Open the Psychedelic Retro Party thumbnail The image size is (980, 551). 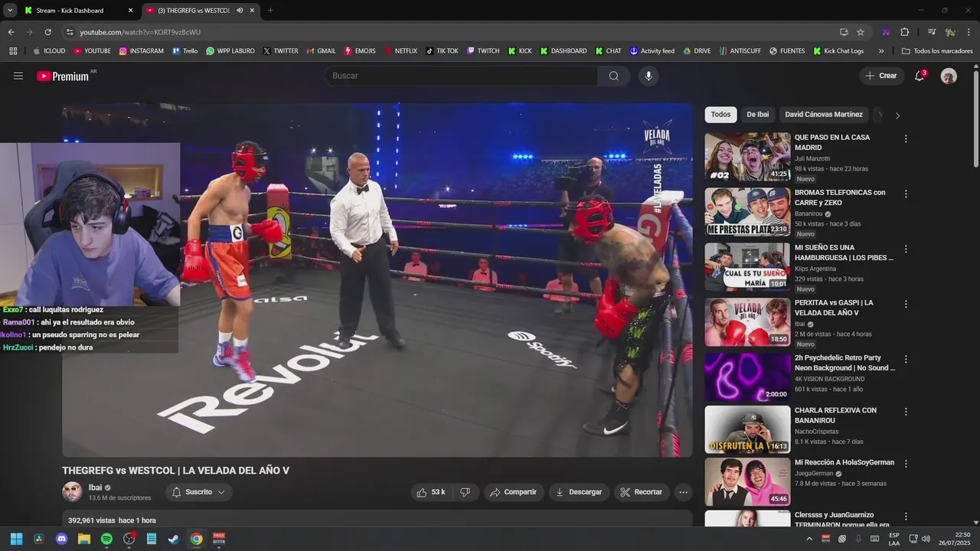747,377
